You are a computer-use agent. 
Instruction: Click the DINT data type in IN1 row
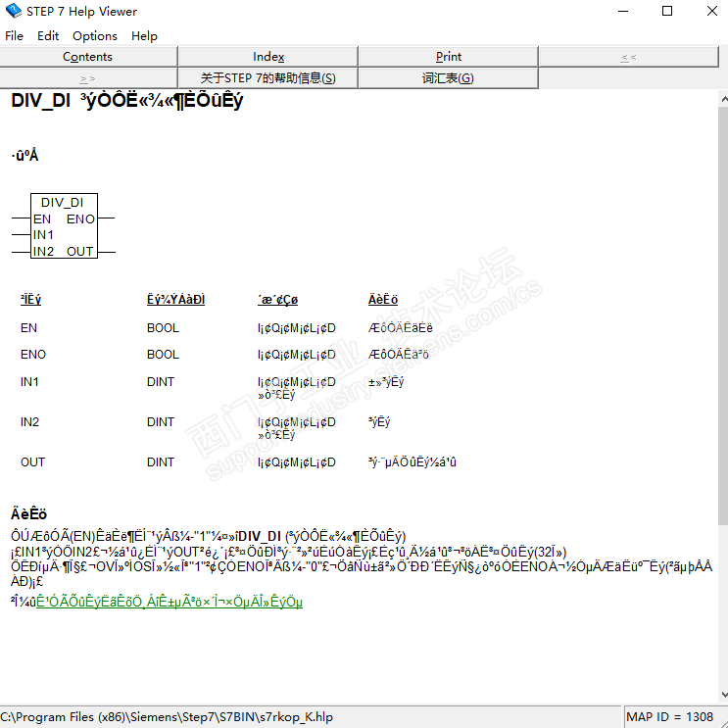(161, 382)
